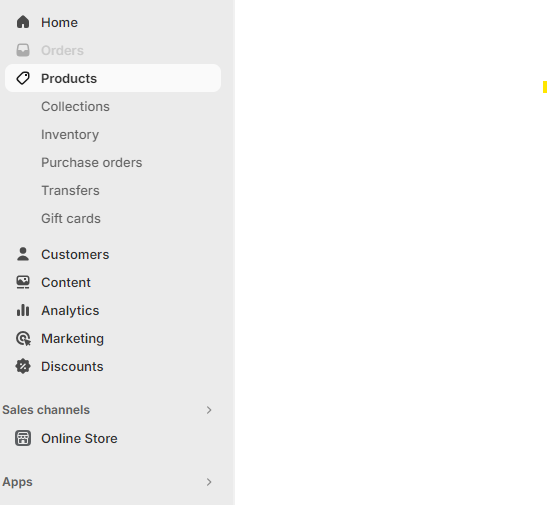
Task: Click the Online Store storefront icon
Action: [23, 438]
